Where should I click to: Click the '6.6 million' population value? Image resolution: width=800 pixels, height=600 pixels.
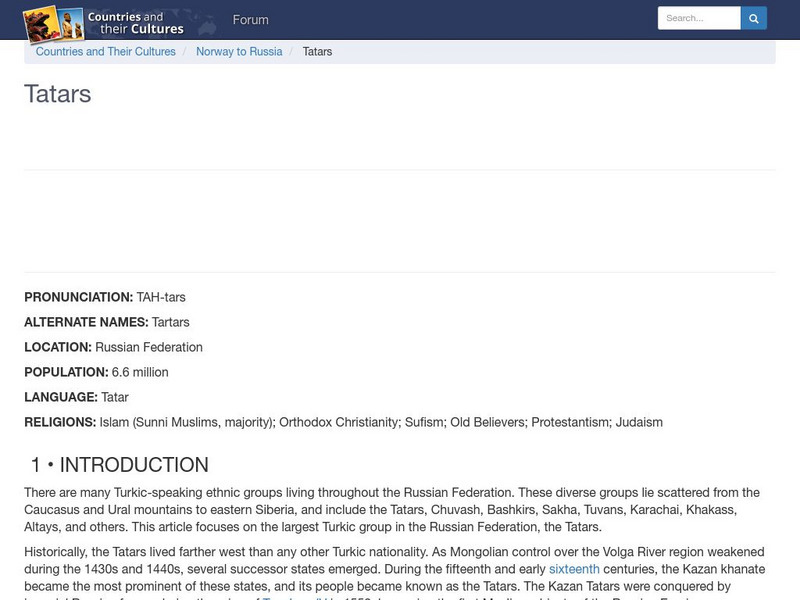[140, 372]
